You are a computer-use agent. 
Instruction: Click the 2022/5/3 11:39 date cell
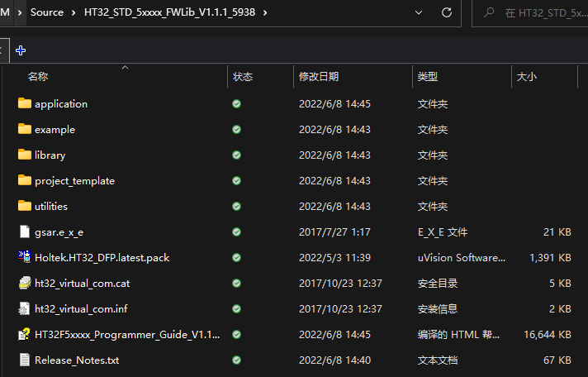coord(334,258)
